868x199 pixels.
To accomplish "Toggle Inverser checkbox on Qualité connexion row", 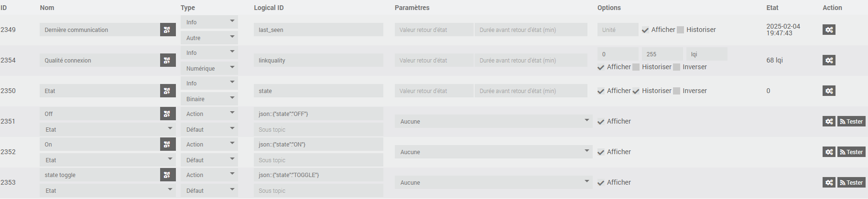I will pyautogui.click(x=676, y=67).
